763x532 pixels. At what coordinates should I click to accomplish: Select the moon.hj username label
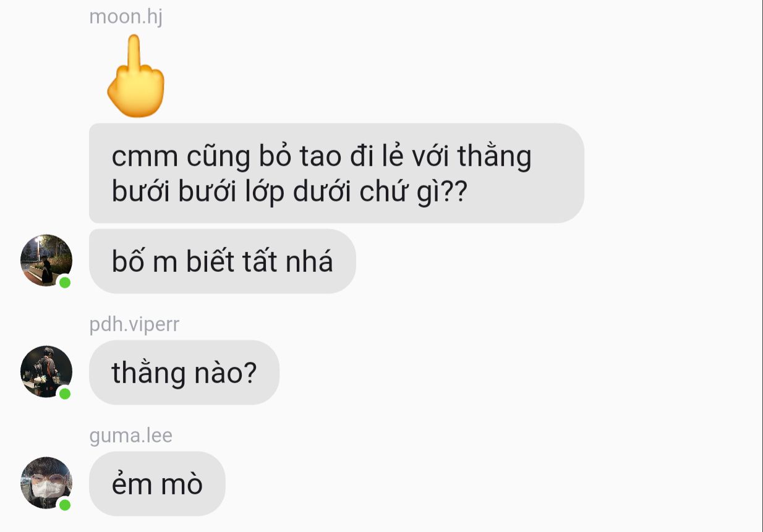(x=126, y=17)
